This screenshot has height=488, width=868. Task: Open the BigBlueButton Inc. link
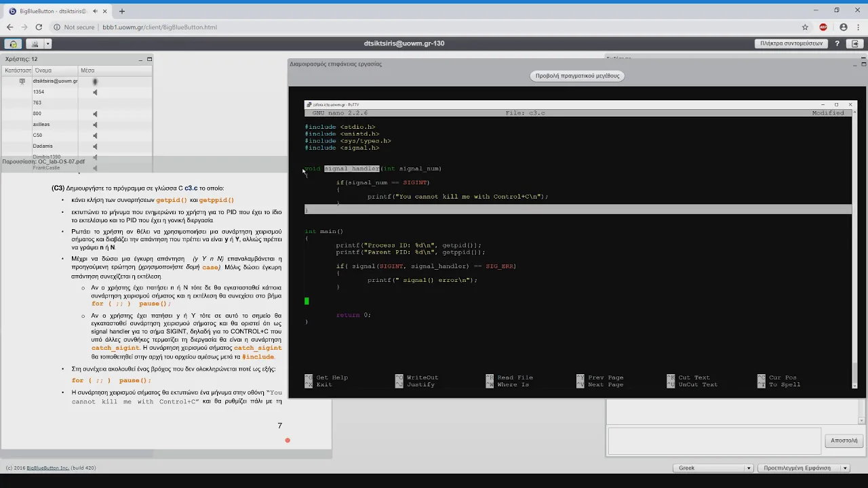(x=47, y=468)
